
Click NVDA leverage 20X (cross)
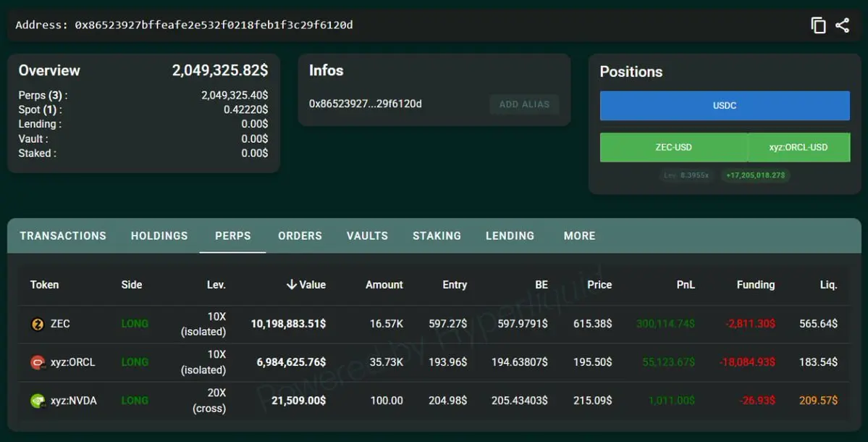209,401
